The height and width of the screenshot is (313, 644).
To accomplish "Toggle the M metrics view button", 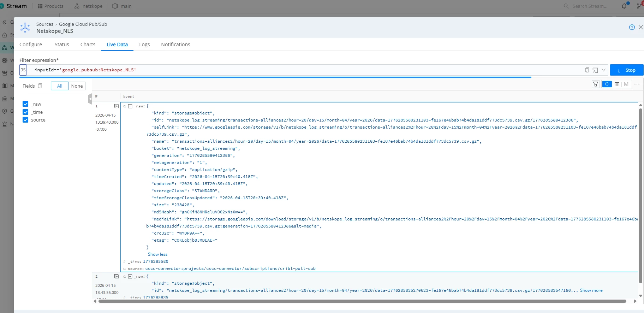I will coord(626,84).
